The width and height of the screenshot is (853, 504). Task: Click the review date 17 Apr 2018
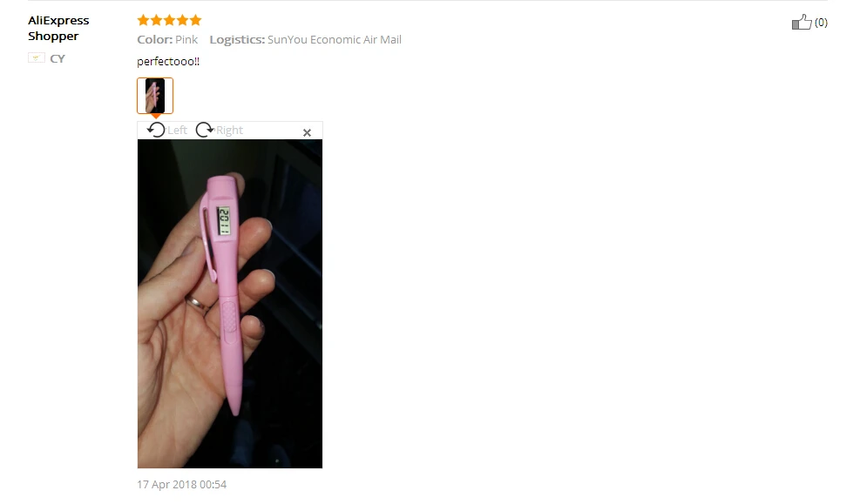182,485
